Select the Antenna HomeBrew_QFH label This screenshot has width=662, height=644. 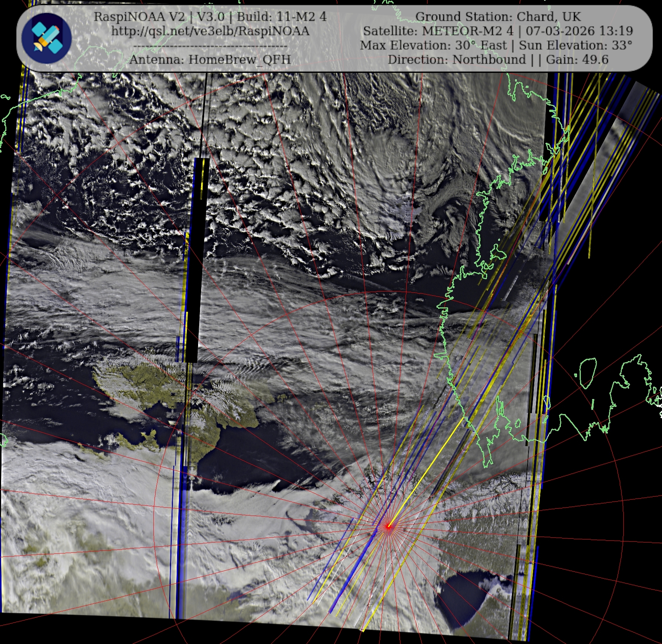tap(210, 59)
